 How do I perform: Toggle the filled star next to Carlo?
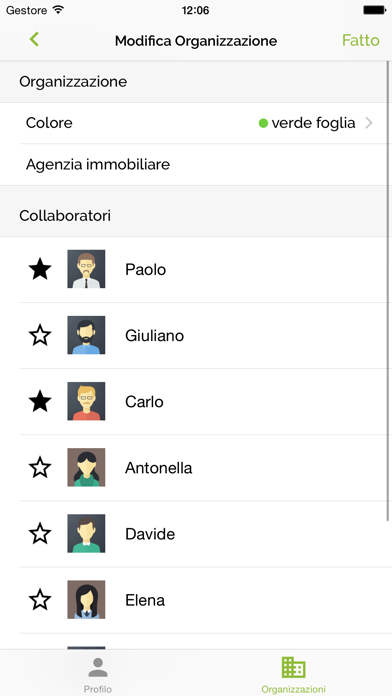pos(40,401)
